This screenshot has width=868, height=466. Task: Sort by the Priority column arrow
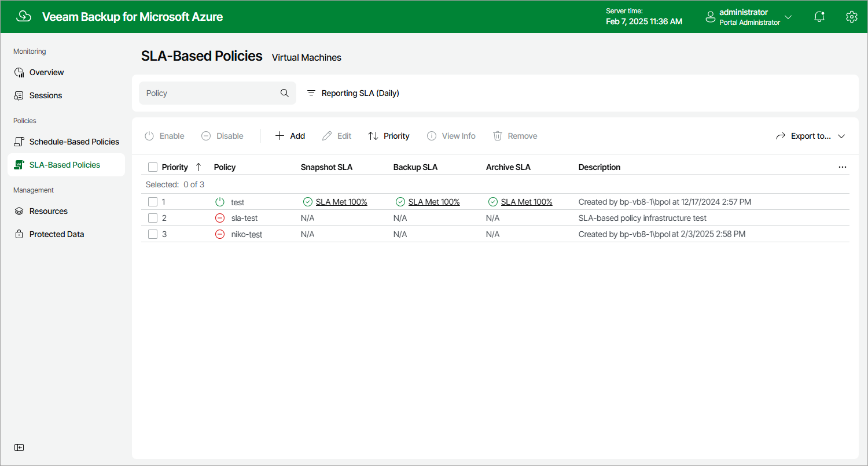coord(198,167)
